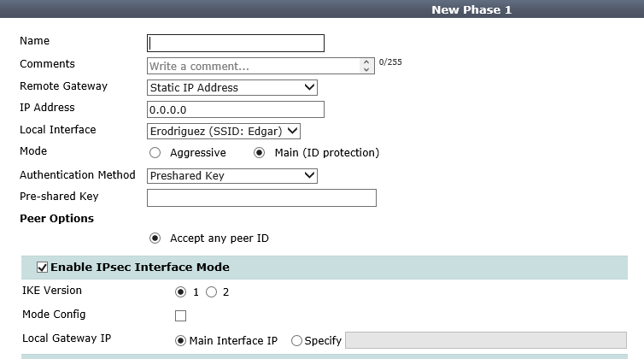644x359 pixels.
Task: Select Aggressive mode radio button
Action: [155, 153]
